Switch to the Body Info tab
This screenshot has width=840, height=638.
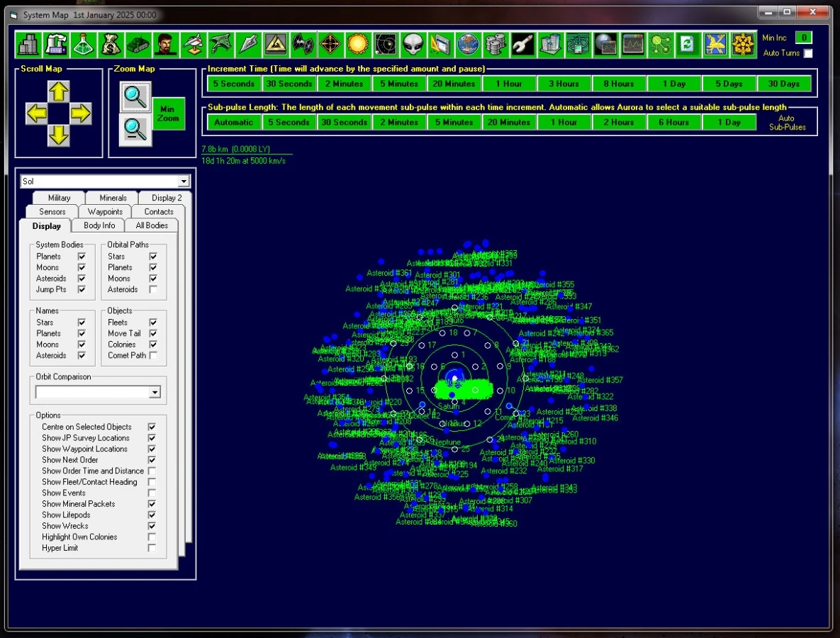(x=99, y=225)
